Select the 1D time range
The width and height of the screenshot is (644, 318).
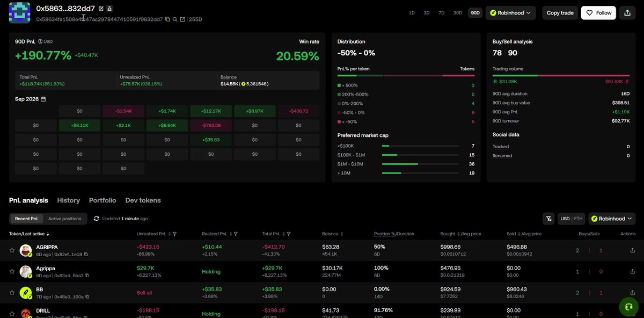click(x=412, y=13)
